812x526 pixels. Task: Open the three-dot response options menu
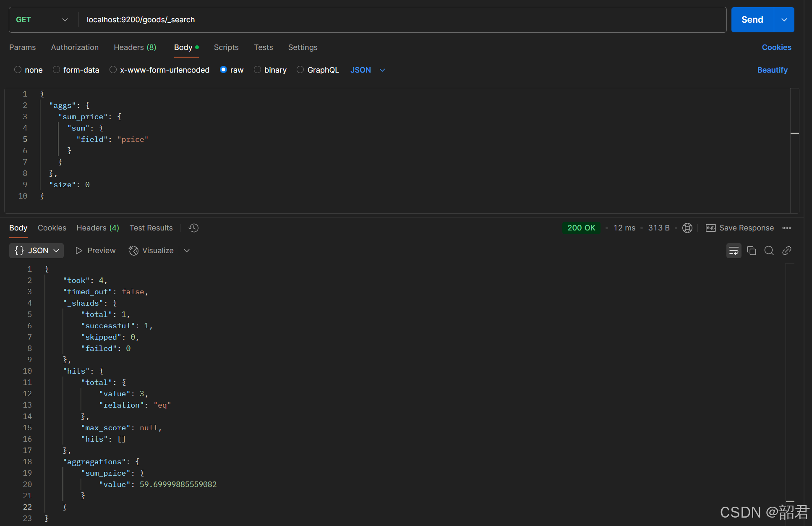[787, 228]
